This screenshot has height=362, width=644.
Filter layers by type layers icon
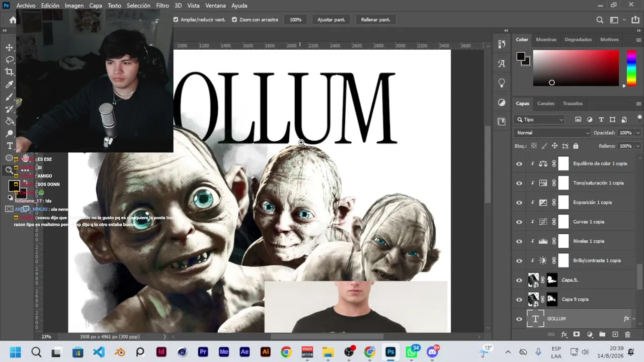point(601,120)
